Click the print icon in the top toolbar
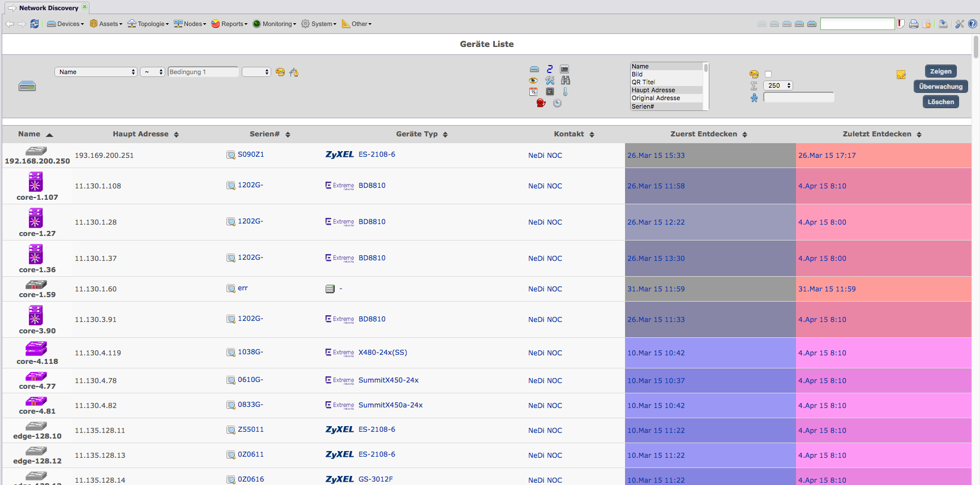 (914, 24)
